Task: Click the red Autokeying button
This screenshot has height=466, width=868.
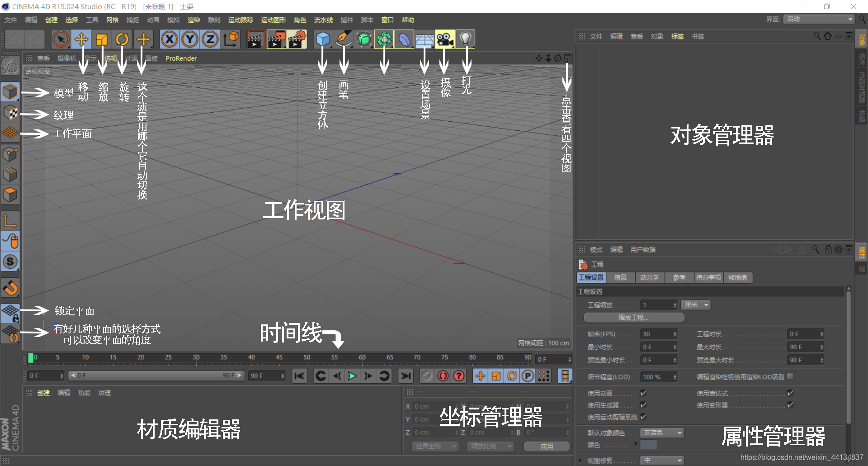Action: 443,376
